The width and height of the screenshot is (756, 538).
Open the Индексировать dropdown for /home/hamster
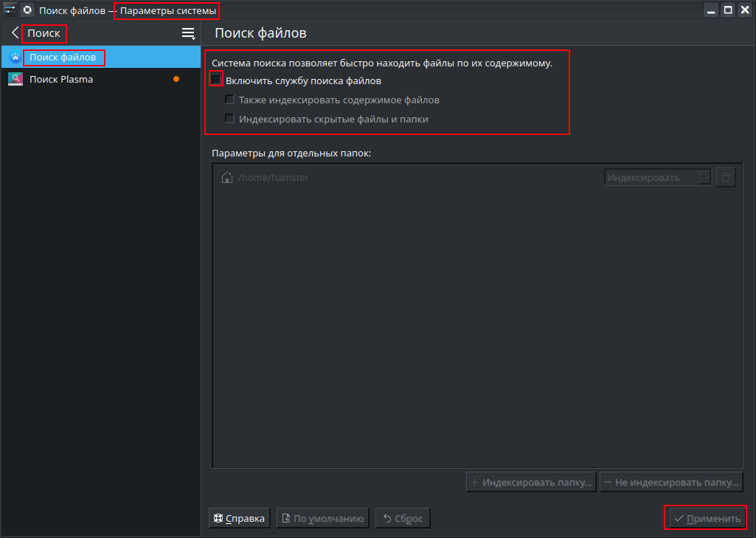(x=658, y=177)
